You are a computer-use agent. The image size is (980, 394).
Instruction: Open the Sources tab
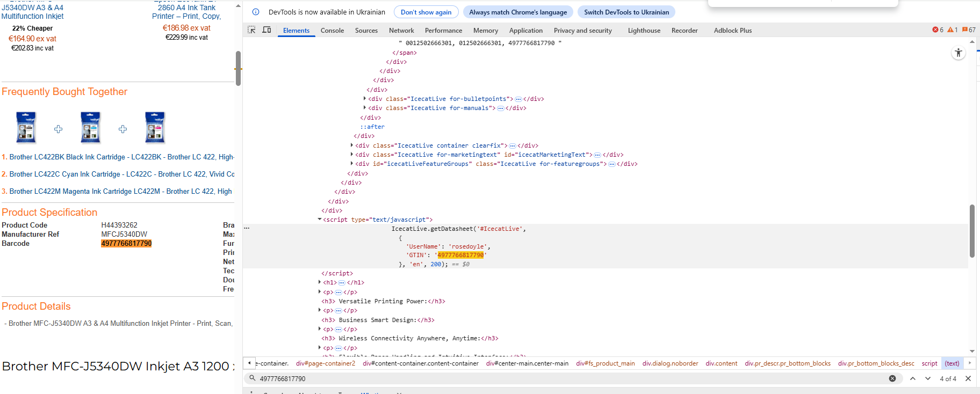[366, 31]
